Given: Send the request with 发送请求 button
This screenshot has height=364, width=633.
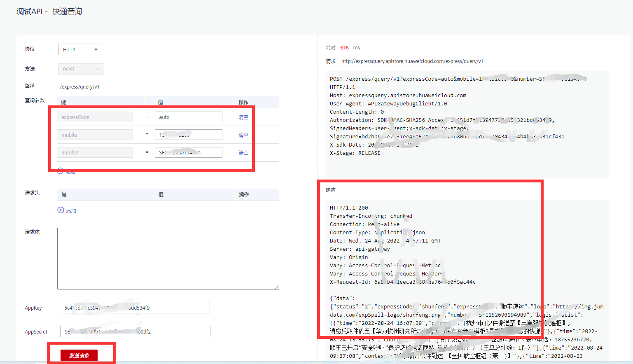Looking at the screenshot, I should (79, 355).
